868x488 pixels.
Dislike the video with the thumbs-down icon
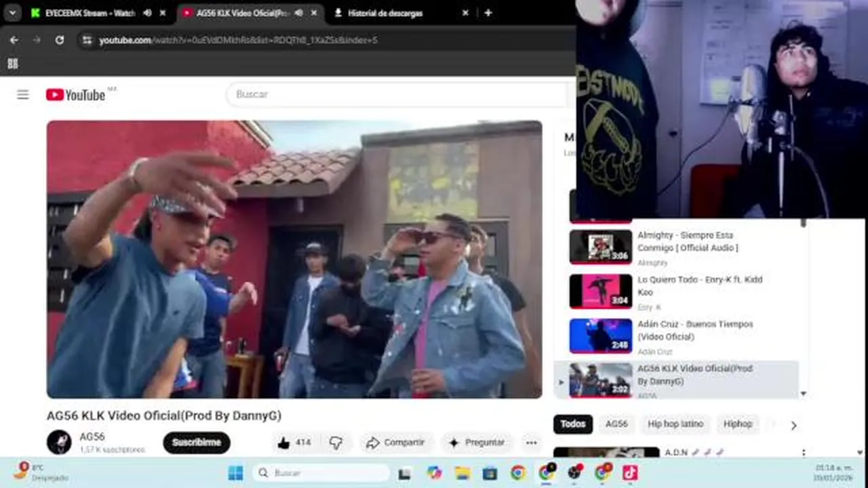click(336, 443)
